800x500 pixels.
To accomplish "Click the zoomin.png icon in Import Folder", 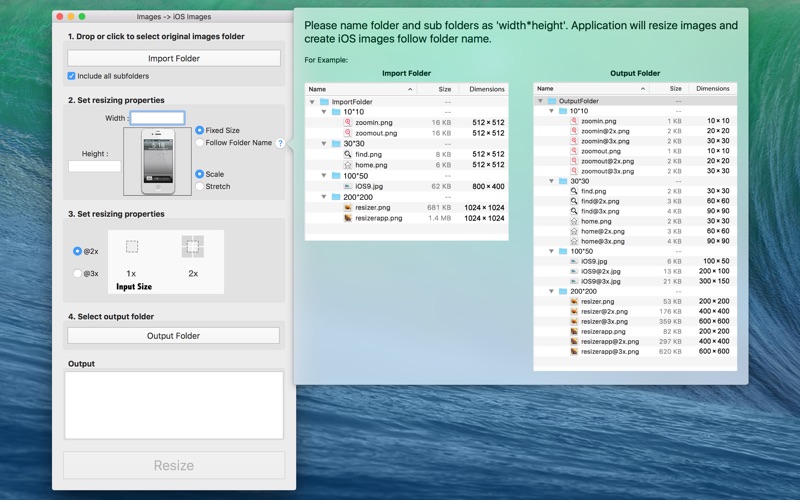I will click(x=347, y=122).
